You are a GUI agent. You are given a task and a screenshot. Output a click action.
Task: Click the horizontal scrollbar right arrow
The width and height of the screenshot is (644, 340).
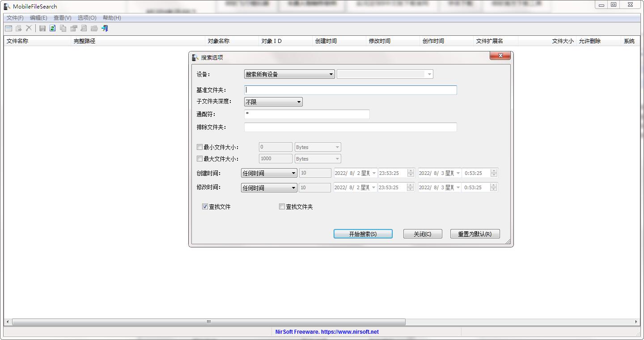636,322
